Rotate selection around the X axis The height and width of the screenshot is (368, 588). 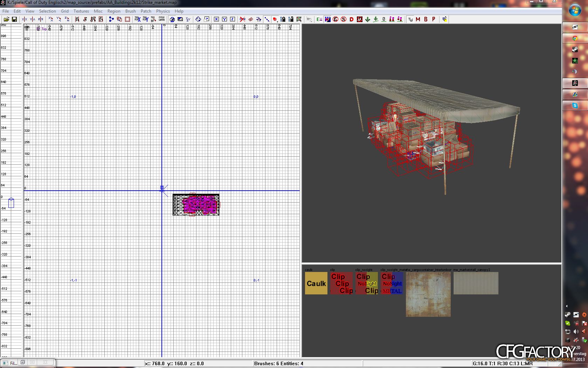pos(51,19)
